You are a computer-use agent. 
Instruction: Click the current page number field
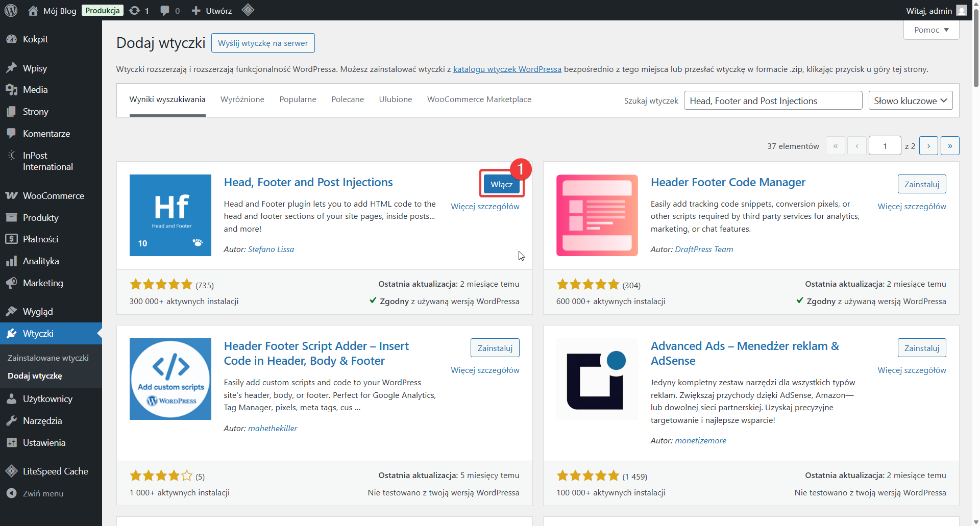click(x=885, y=146)
